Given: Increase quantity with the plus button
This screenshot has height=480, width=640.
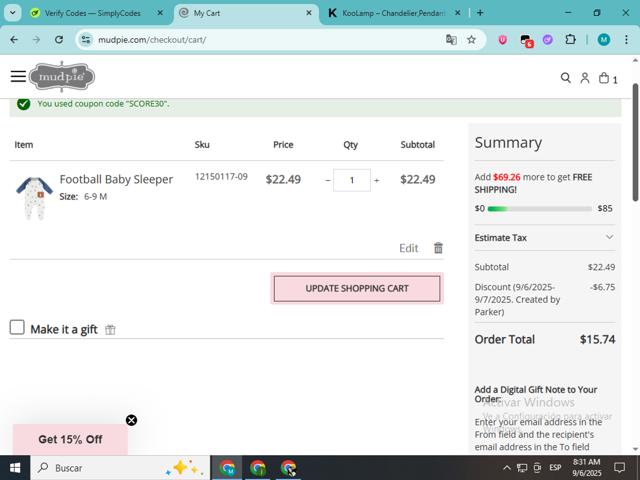Looking at the screenshot, I should pyautogui.click(x=376, y=180).
